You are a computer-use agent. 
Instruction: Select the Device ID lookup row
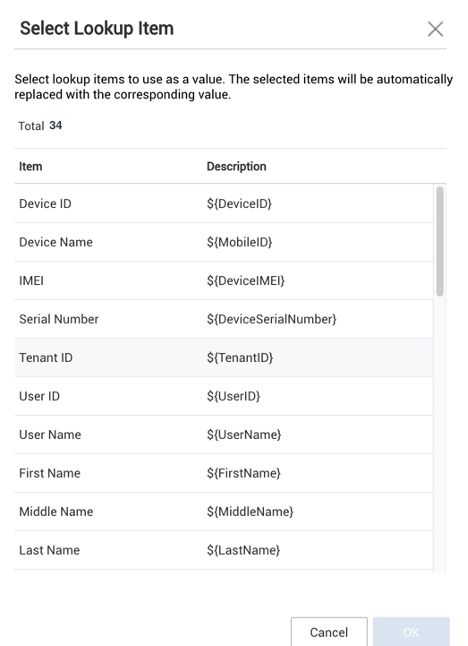point(224,204)
